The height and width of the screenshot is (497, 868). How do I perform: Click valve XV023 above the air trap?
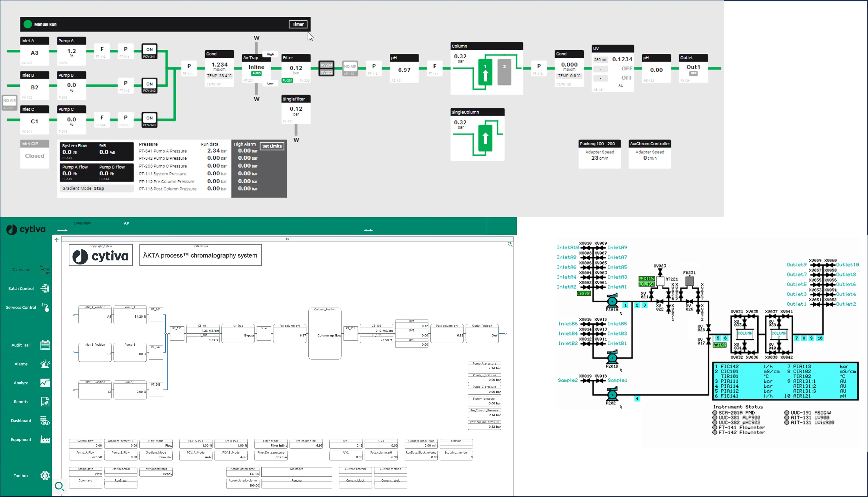click(660, 272)
